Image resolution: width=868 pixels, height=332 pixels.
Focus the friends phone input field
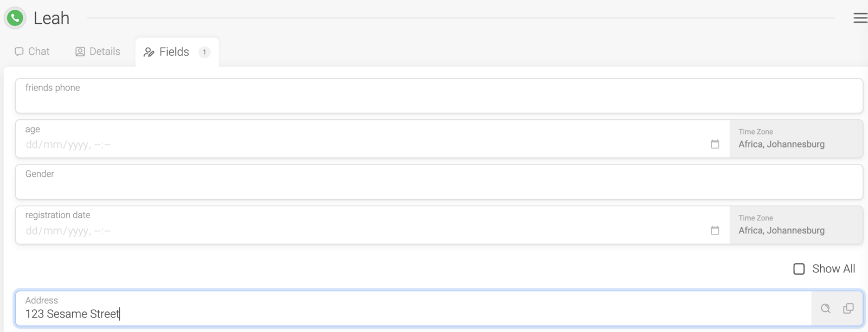pos(439,95)
